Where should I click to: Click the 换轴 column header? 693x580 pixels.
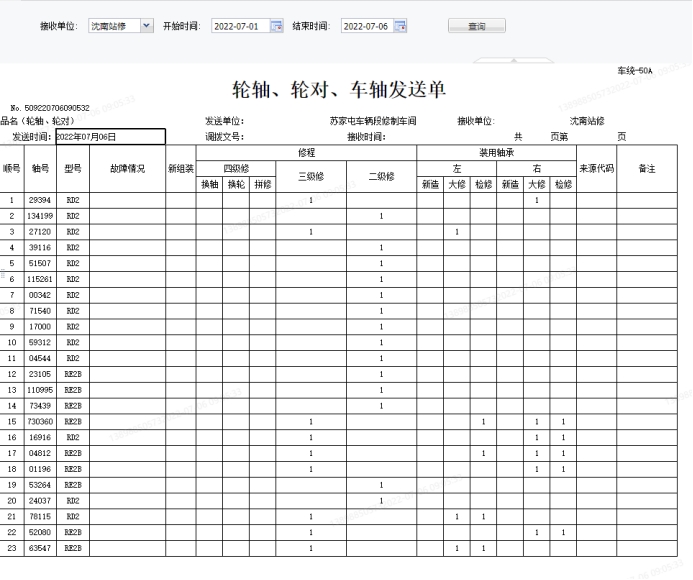click(x=209, y=184)
